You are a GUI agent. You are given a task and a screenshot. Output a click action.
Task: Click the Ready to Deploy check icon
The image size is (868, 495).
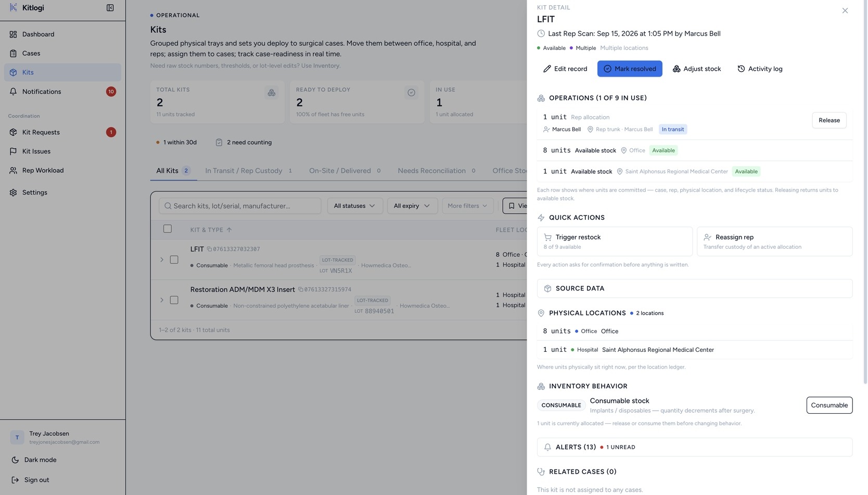[x=411, y=93]
